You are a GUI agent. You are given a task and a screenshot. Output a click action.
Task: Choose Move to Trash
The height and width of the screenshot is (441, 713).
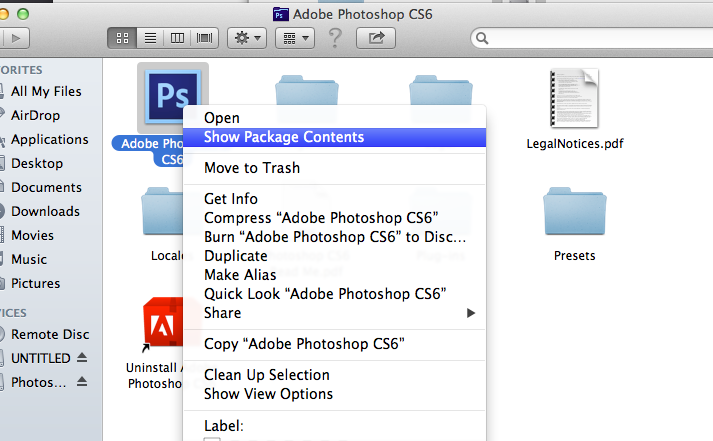(335, 168)
